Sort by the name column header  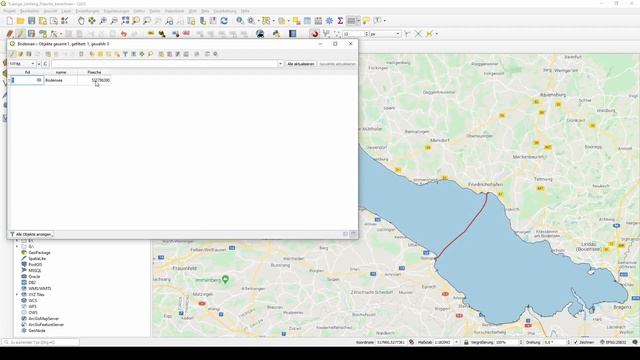point(61,72)
